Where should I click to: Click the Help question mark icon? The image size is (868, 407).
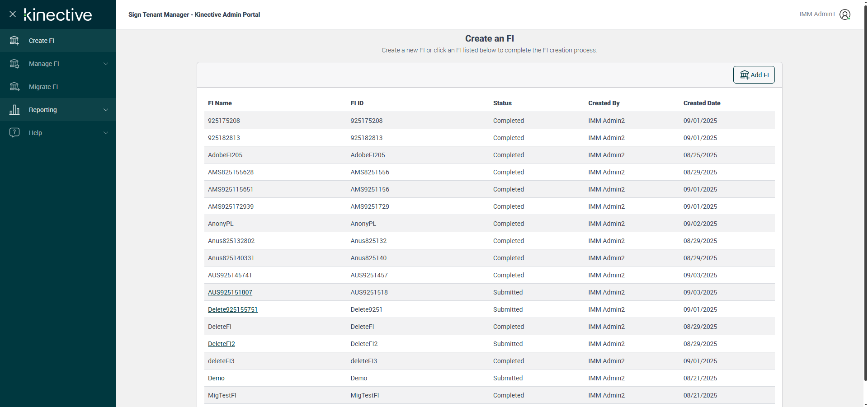pos(14,132)
